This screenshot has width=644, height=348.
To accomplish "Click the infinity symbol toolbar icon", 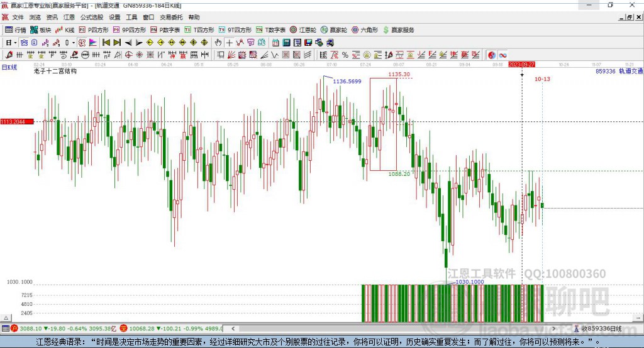I will coord(503,55).
